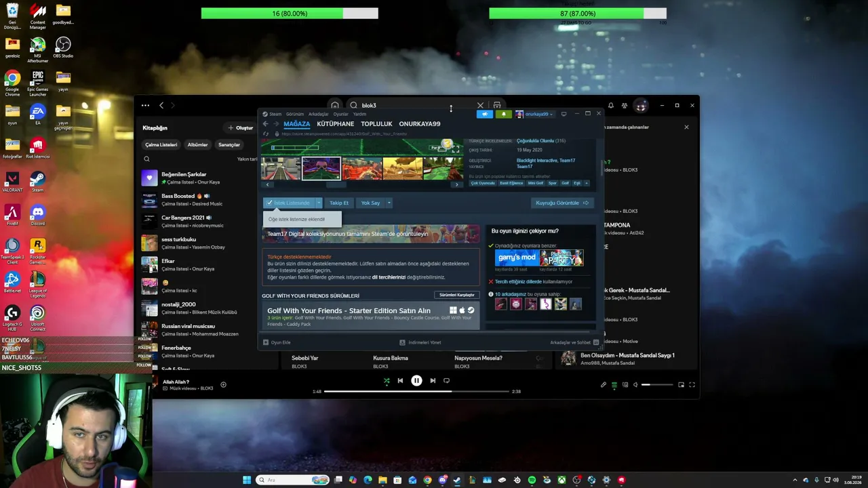Open the ONURKAYA99 profile tab in Steam

click(x=419, y=124)
